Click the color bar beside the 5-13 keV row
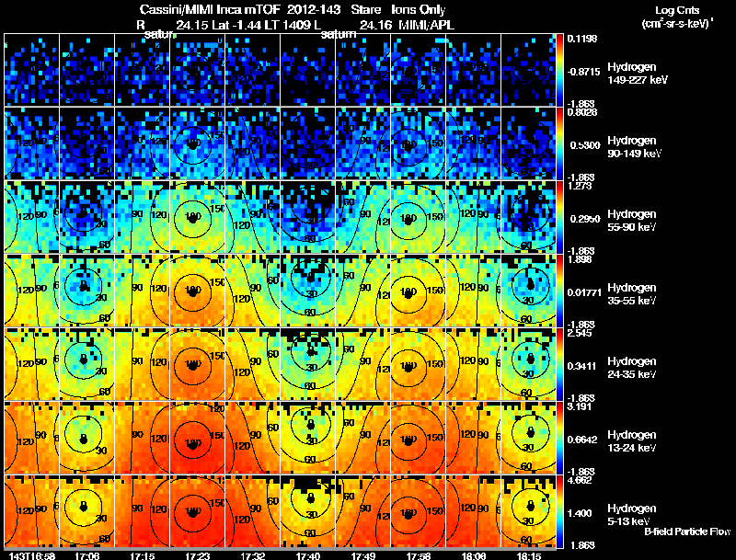Viewport: 736px width, 560px height. tap(559, 511)
